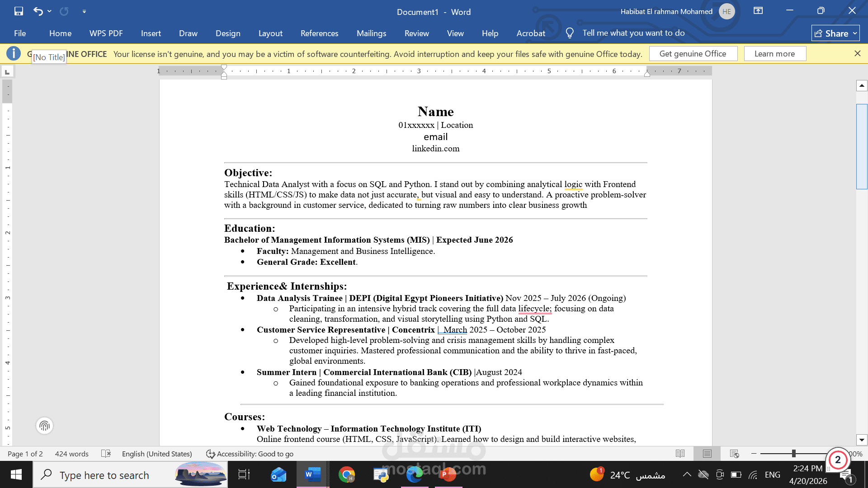The height and width of the screenshot is (488, 868).
Task: Dismiss the license warning bar
Action: click(x=857, y=53)
